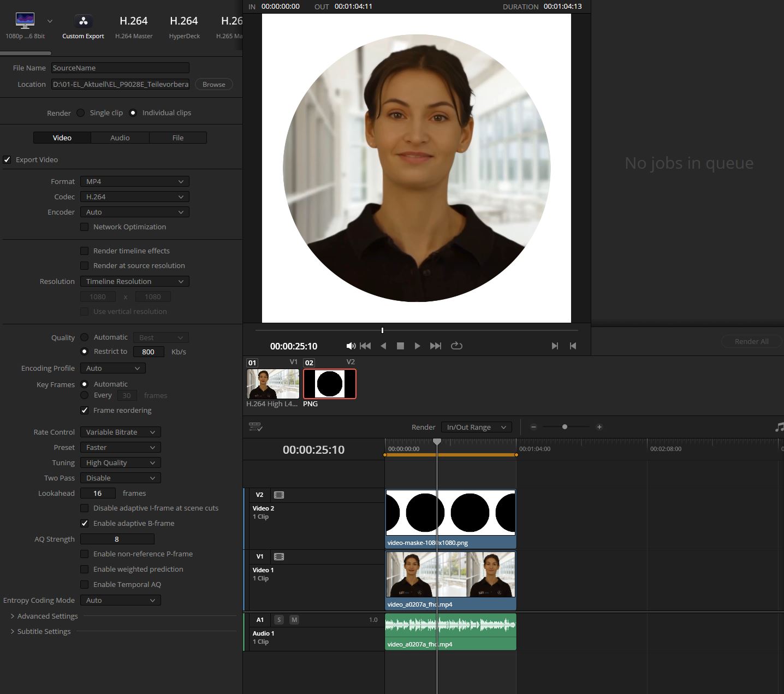Screen dimensions: 784x694
Task: Uncheck the Export Video checkbox
Action: 7,159
